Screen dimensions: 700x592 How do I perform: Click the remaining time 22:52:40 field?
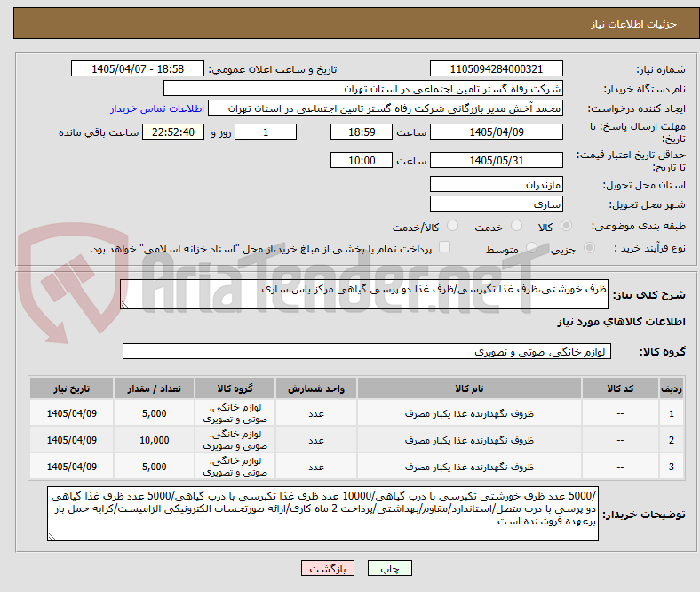pos(173,132)
